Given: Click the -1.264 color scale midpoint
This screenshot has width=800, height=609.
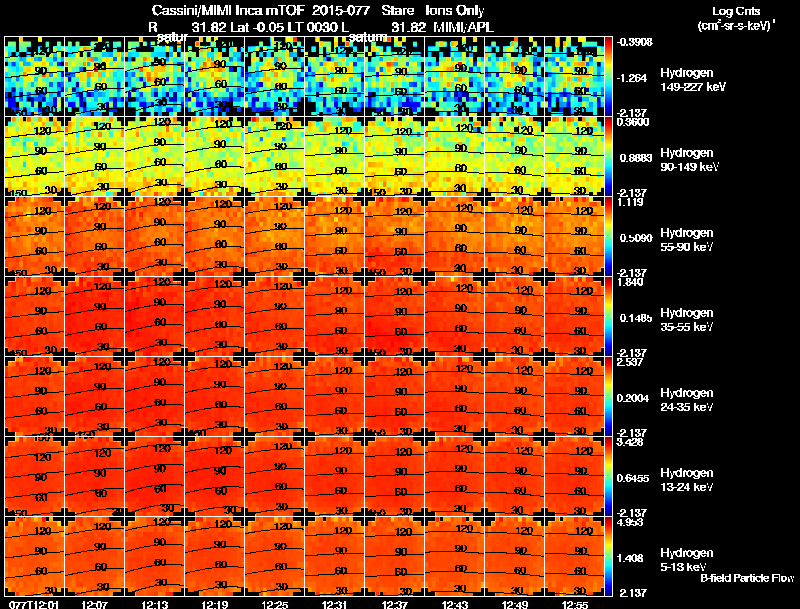Looking at the screenshot, I should point(632,78).
